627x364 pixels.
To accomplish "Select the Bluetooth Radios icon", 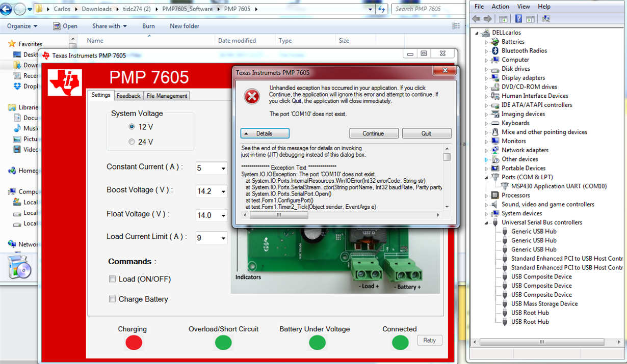I will (495, 51).
